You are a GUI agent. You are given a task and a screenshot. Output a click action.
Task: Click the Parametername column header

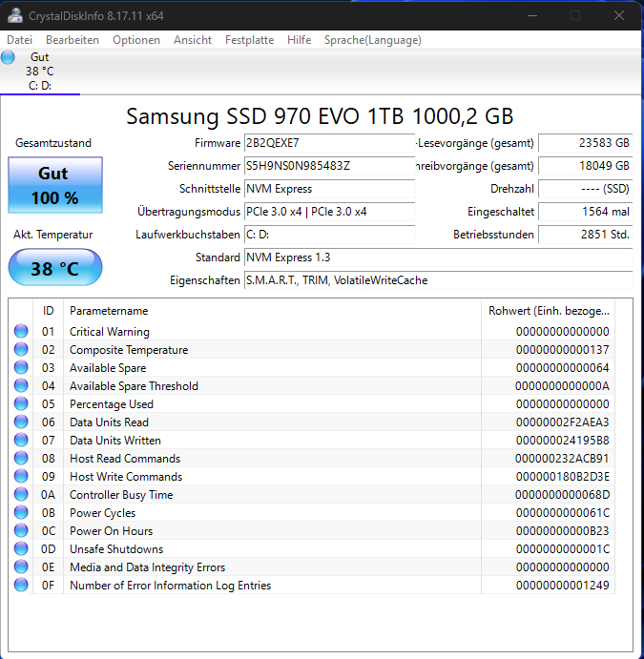click(x=272, y=311)
